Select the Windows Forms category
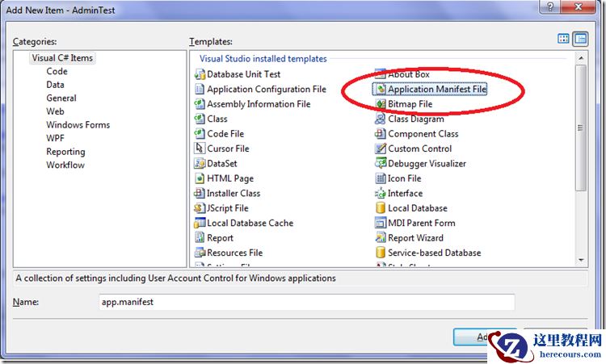Image resolution: width=606 pixels, height=364 pixels. (x=78, y=124)
